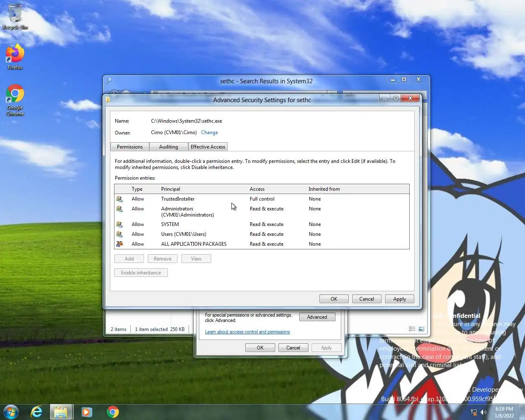Select the SYSTEM permission entry

click(x=262, y=224)
